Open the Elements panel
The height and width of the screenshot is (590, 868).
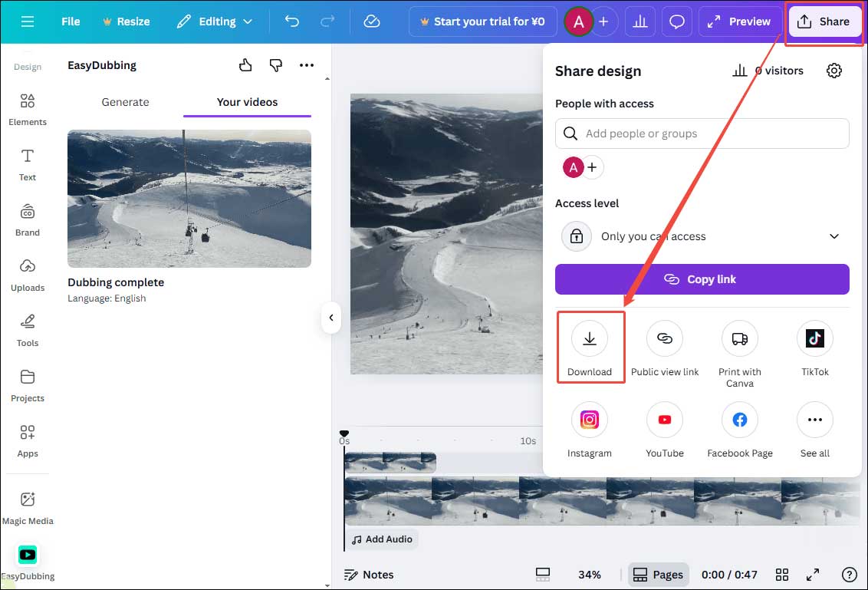(28, 110)
